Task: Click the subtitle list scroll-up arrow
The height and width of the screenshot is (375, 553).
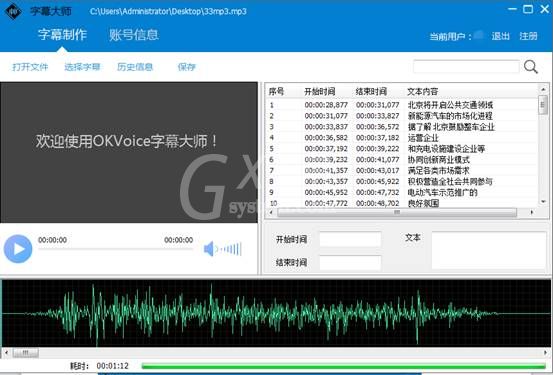Action: click(x=543, y=90)
